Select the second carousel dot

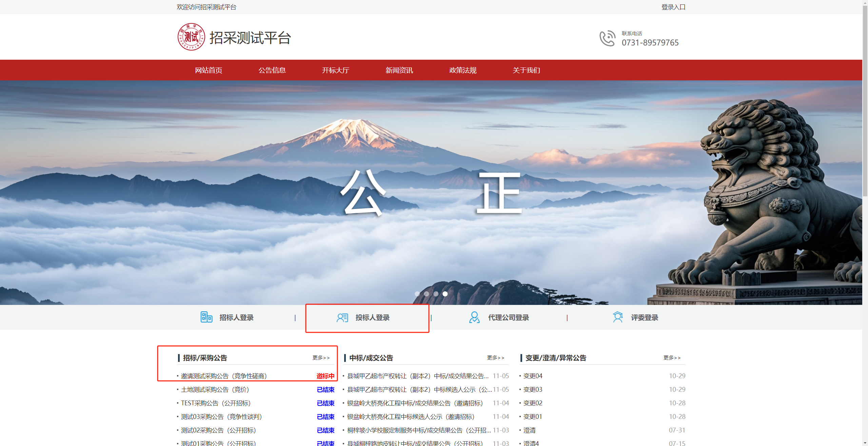(x=427, y=294)
